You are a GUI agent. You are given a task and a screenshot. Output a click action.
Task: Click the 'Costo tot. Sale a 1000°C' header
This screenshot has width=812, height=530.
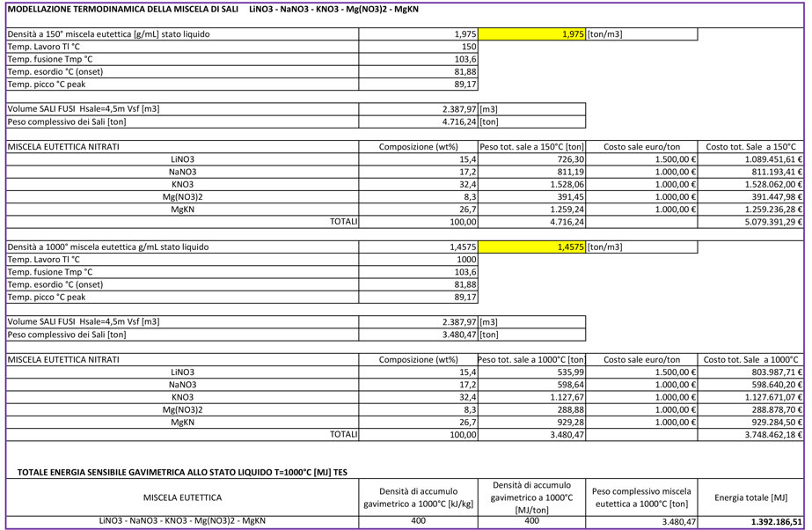[x=751, y=359]
